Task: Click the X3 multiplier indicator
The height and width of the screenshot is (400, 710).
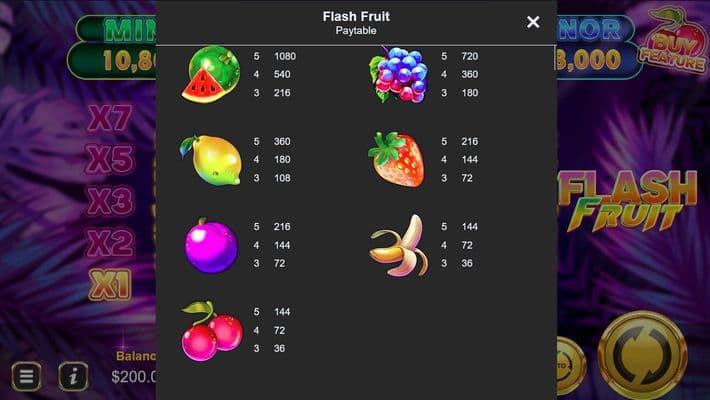Action: tap(110, 201)
